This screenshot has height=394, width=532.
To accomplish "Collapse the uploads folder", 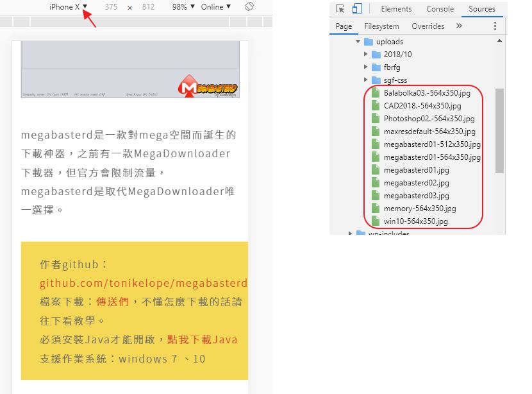I will point(358,42).
